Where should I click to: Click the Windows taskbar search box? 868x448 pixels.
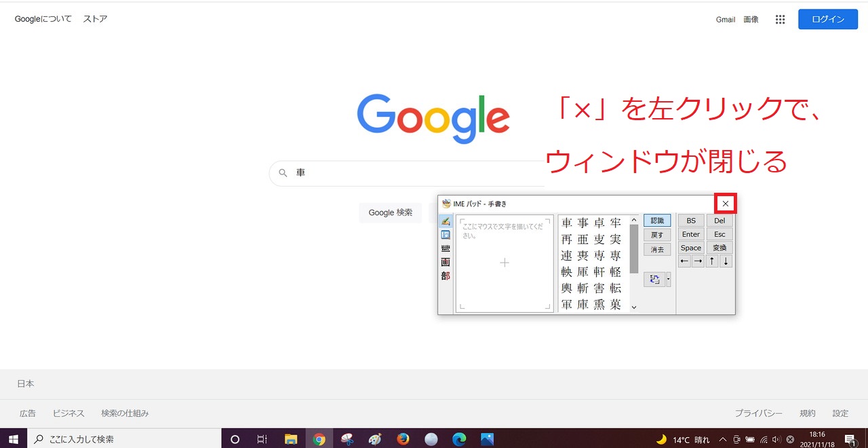[124, 439]
